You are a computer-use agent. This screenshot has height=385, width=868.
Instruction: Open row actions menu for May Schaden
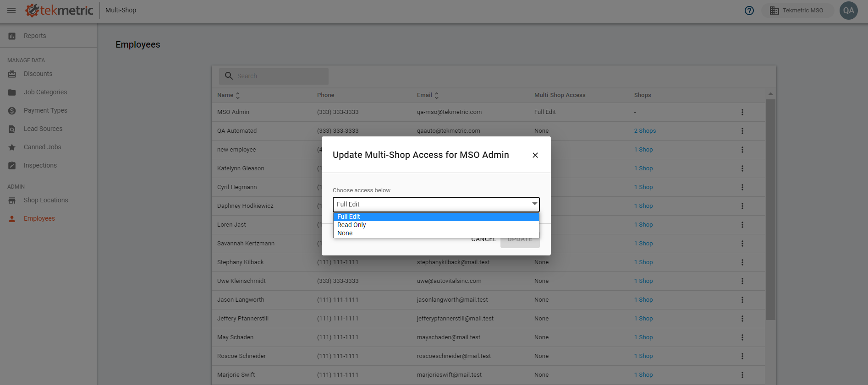coord(742,337)
